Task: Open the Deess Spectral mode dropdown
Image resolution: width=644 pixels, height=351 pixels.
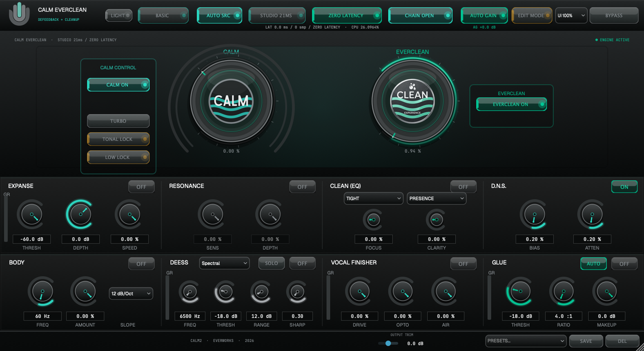Action: coord(224,263)
